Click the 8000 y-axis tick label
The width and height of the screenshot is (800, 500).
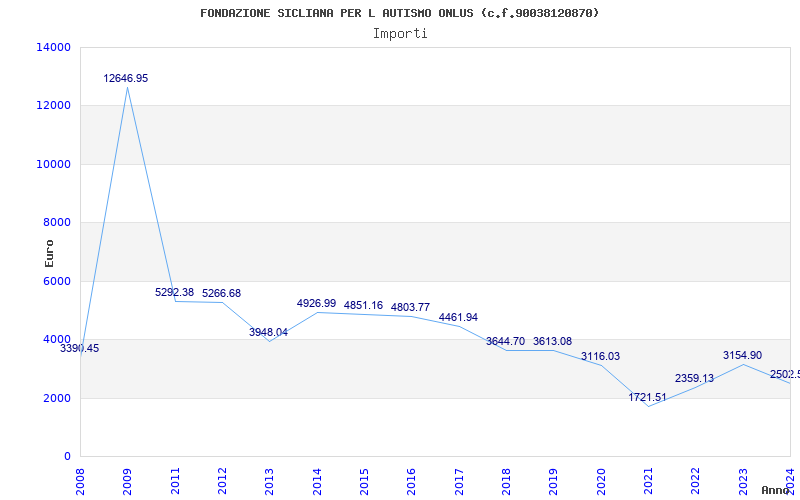(57, 222)
